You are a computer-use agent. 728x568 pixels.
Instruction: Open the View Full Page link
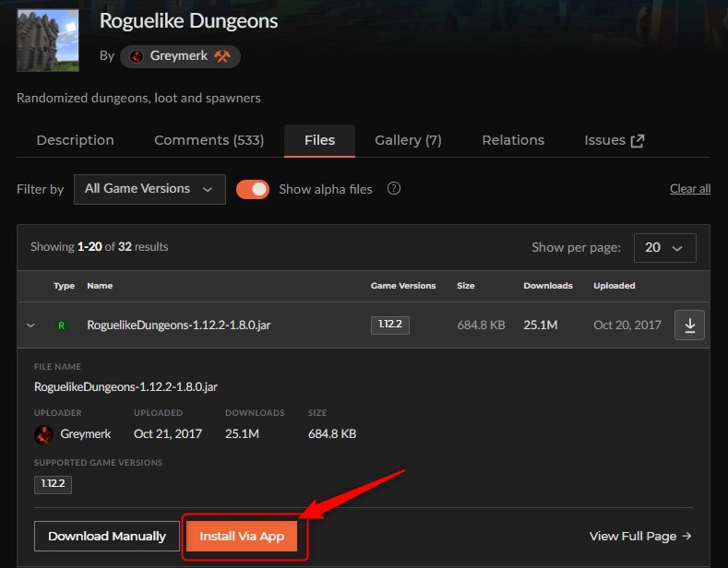[640, 536]
